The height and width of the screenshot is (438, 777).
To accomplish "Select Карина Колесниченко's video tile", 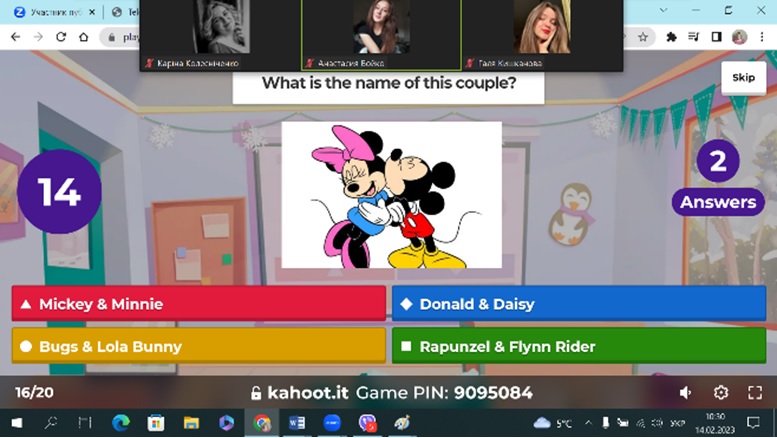I will pyautogui.click(x=221, y=35).
